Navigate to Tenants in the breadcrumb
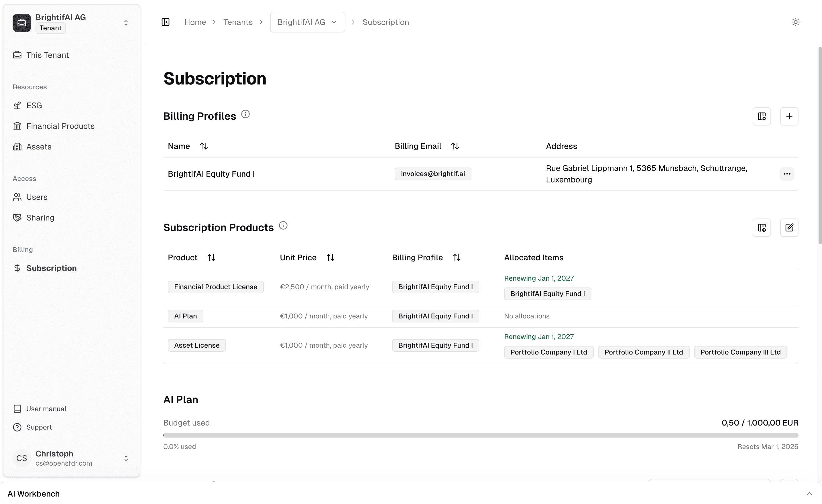The image size is (822, 504). tap(238, 22)
